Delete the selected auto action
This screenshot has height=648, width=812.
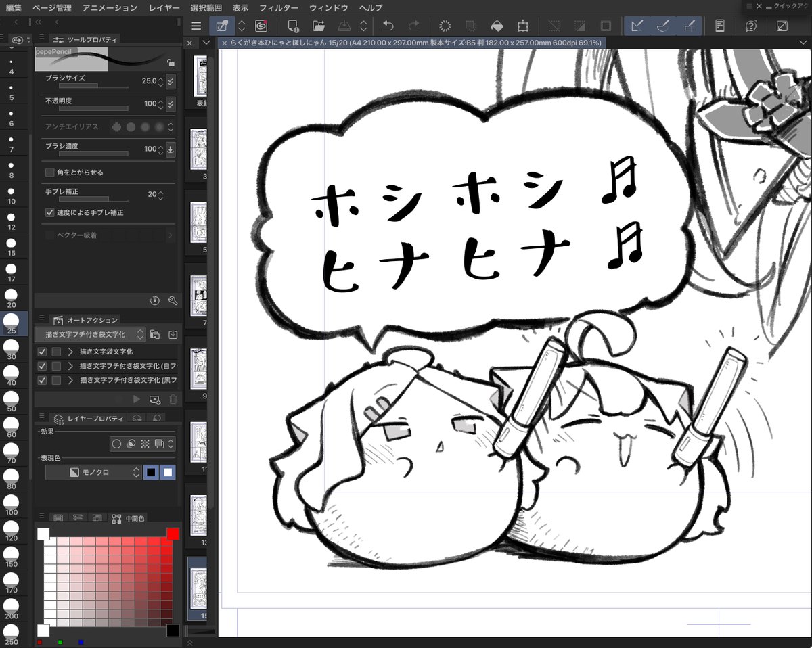coord(173,400)
